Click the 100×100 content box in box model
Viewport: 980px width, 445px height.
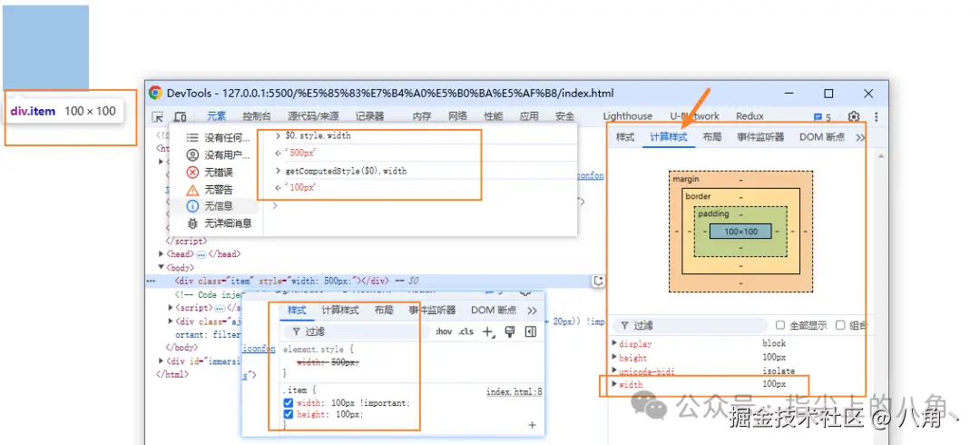pos(740,232)
